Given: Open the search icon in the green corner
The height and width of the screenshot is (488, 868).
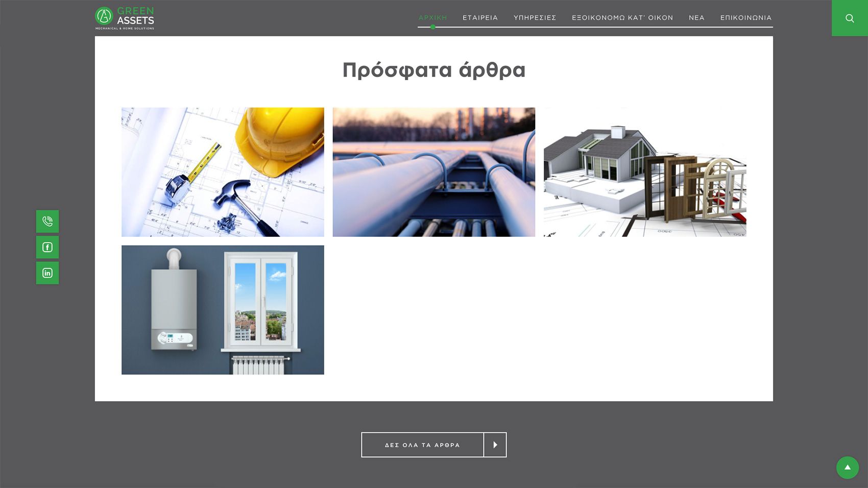Looking at the screenshot, I should (849, 18).
